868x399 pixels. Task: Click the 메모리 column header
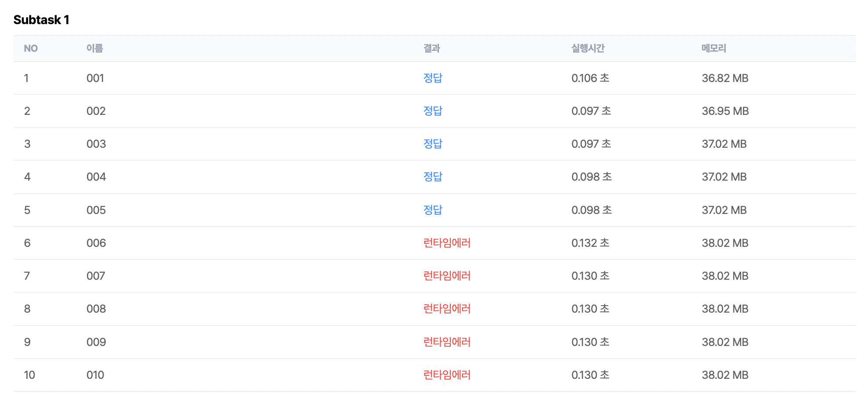(714, 48)
